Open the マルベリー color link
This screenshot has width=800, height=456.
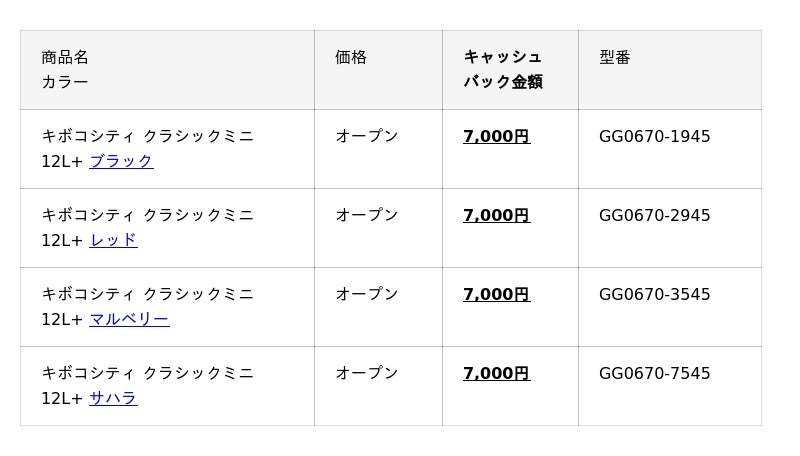point(129,319)
